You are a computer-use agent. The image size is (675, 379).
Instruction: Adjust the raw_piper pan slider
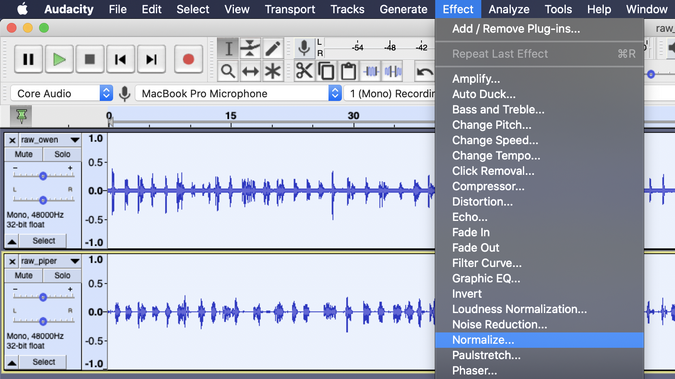pyautogui.click(x=43, y=321)
